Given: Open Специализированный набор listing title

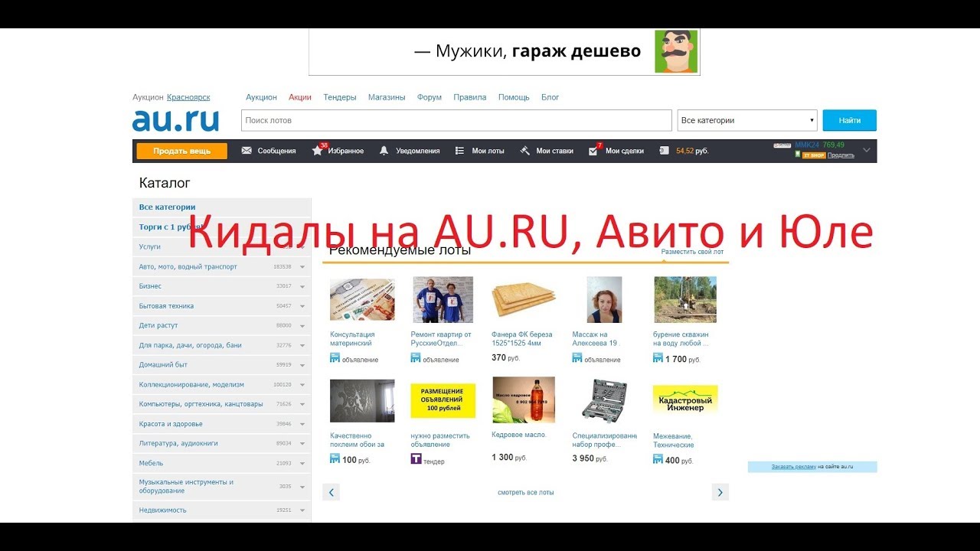Looking at the screenshot, I should click(x=604, y=439).
